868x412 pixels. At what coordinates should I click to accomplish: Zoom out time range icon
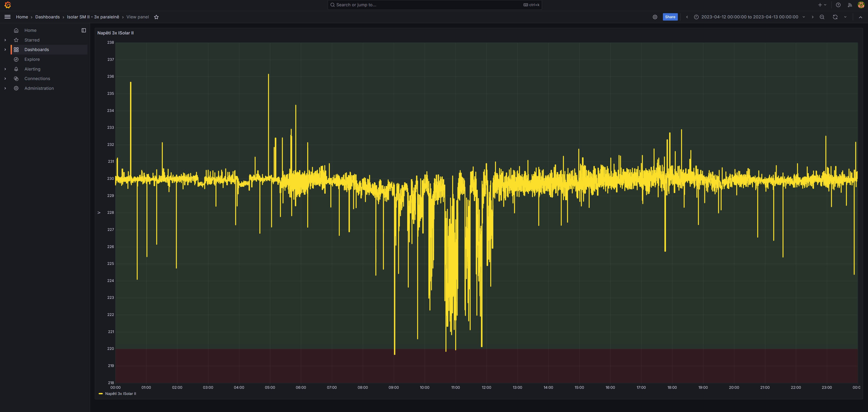pos(822,17)
